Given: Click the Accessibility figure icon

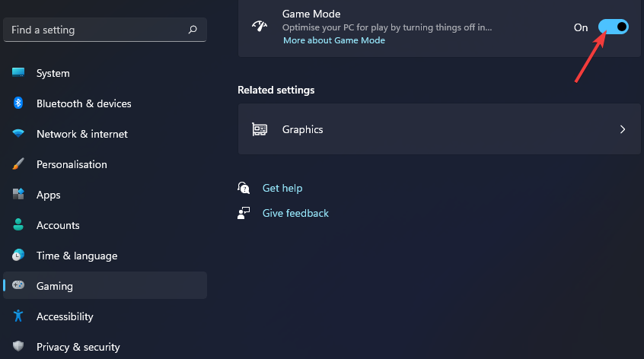Looking at the screenshot, I should pyautogui.click(x=18, y=316).
